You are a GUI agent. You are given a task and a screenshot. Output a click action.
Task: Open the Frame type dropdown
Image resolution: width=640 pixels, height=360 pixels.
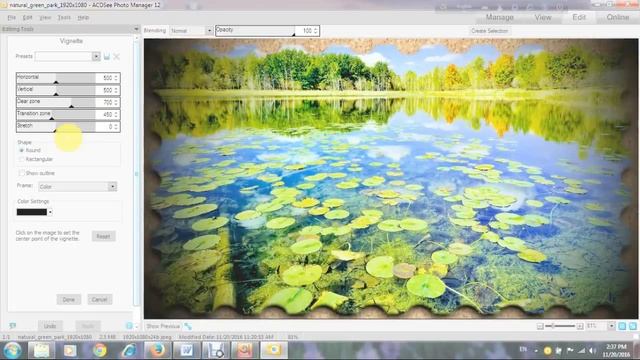click(112, 187)
